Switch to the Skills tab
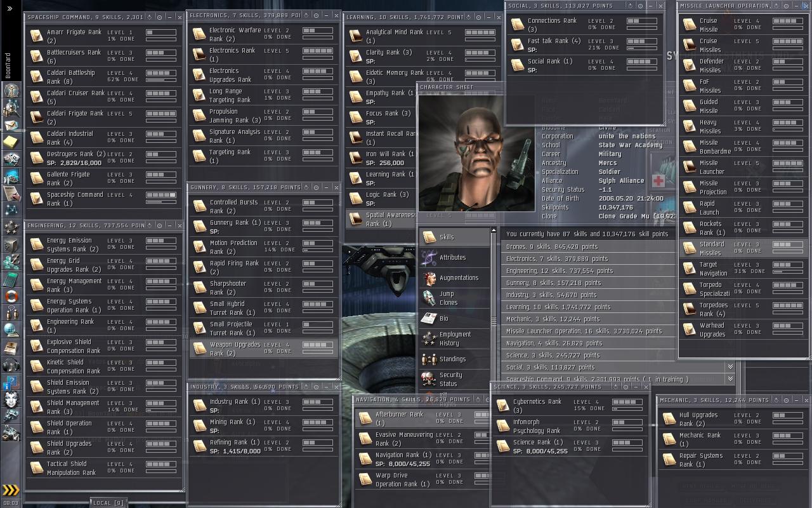Viewport: 812px width, 508px height. point(455,237)
